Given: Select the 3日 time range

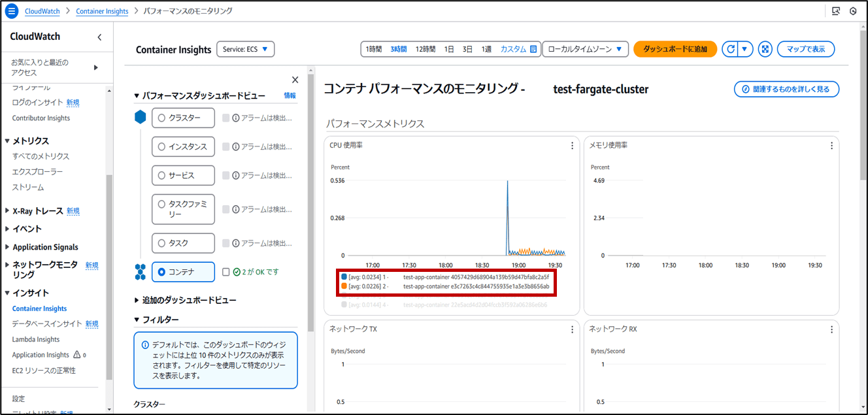Looking at the screenshot, I should click(467, 49).
